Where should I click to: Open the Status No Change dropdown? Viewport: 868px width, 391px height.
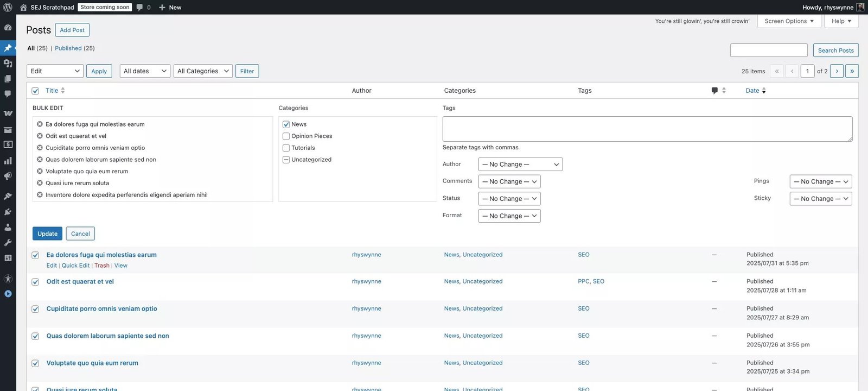point(509,199)
